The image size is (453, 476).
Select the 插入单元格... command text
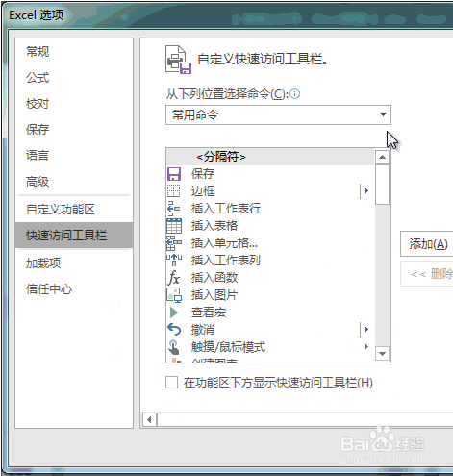(224, 243)
